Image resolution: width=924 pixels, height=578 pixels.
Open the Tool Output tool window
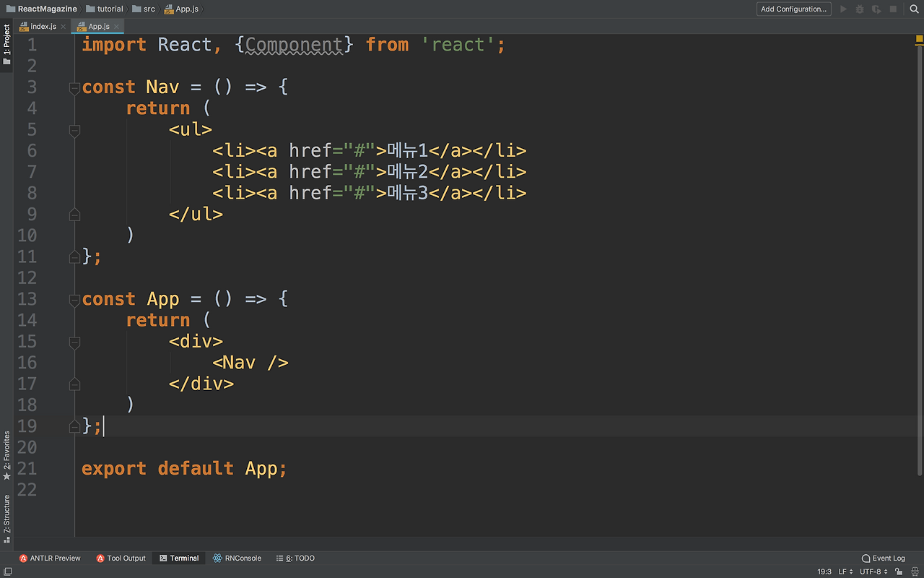coord(121,558)
